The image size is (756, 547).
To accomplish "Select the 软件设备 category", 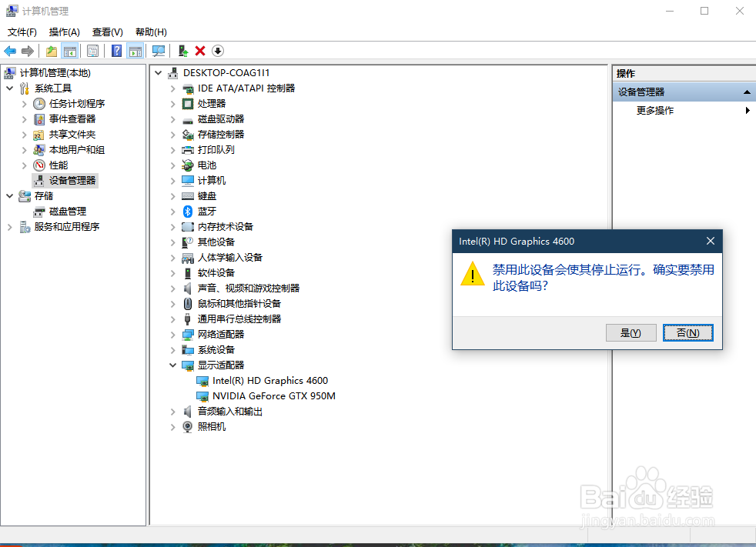I will click(x=216, y=273).
